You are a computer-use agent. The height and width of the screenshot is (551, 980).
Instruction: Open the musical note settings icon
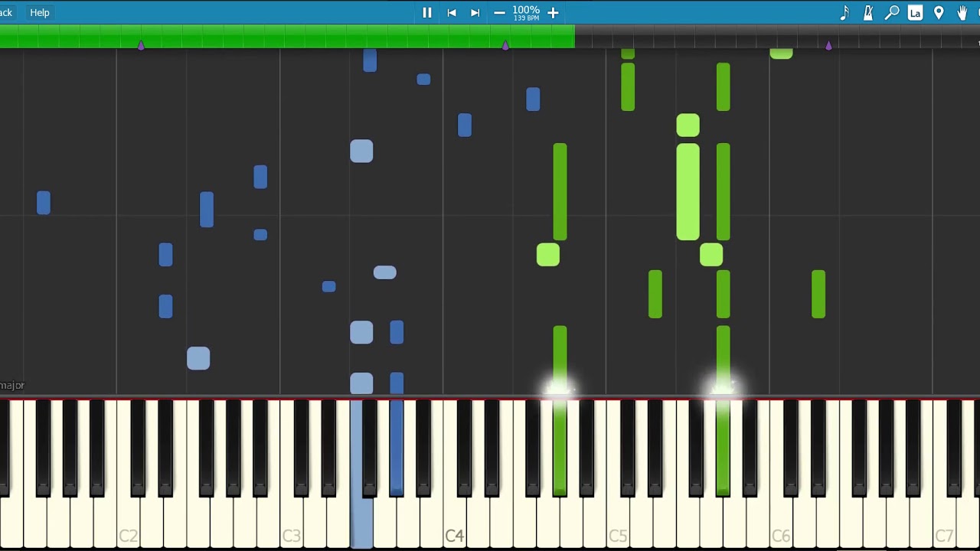point(844,13)
